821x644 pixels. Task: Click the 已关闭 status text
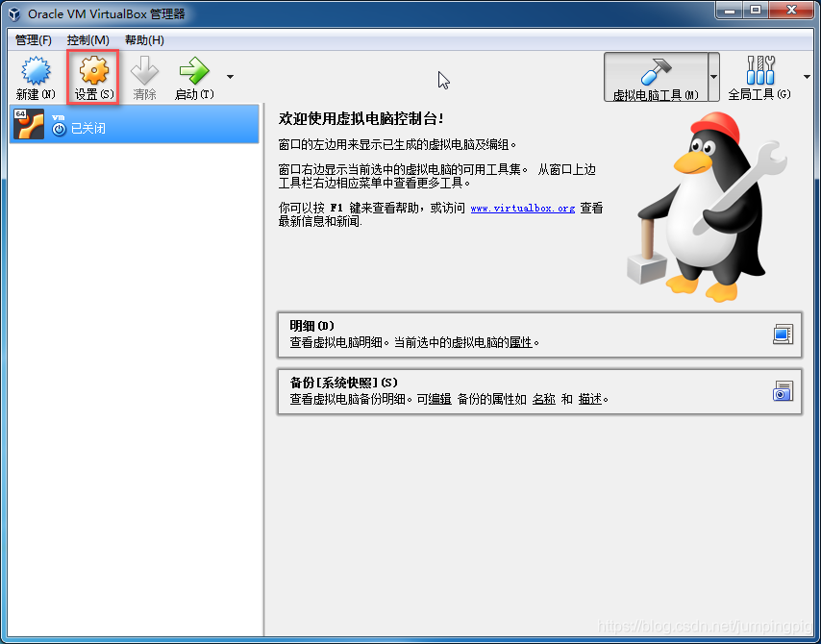click(x=88, y=129)
